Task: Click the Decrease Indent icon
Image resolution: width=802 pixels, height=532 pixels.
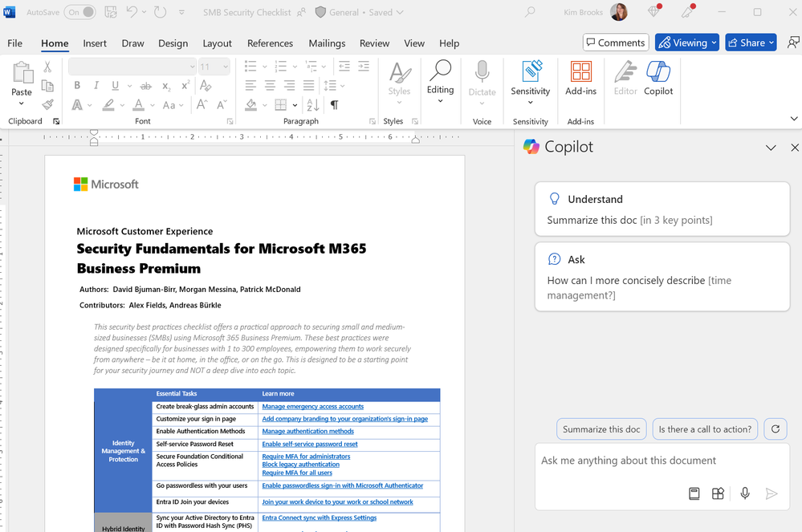Action: pos(344,67)
